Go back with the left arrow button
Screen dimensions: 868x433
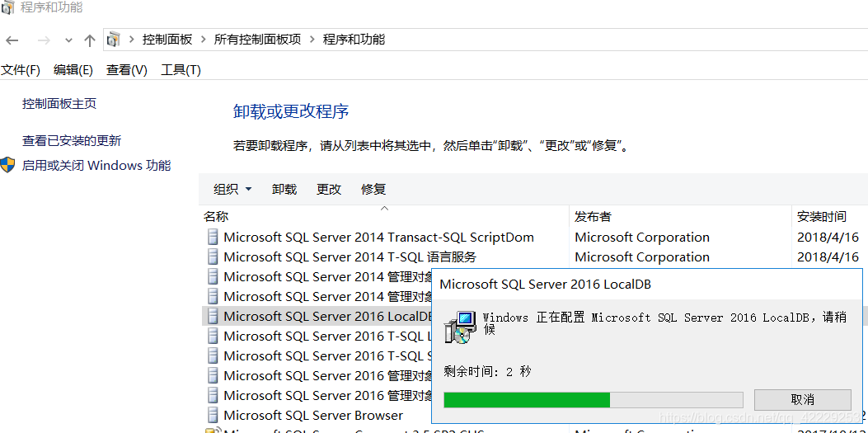[12, 40]
